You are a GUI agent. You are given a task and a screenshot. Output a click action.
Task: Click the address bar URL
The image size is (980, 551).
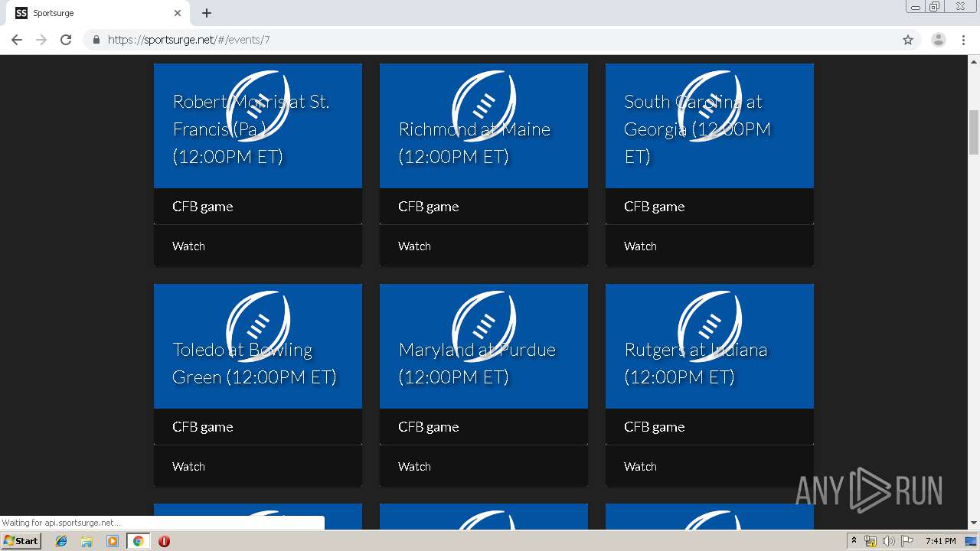coord(188,40)
